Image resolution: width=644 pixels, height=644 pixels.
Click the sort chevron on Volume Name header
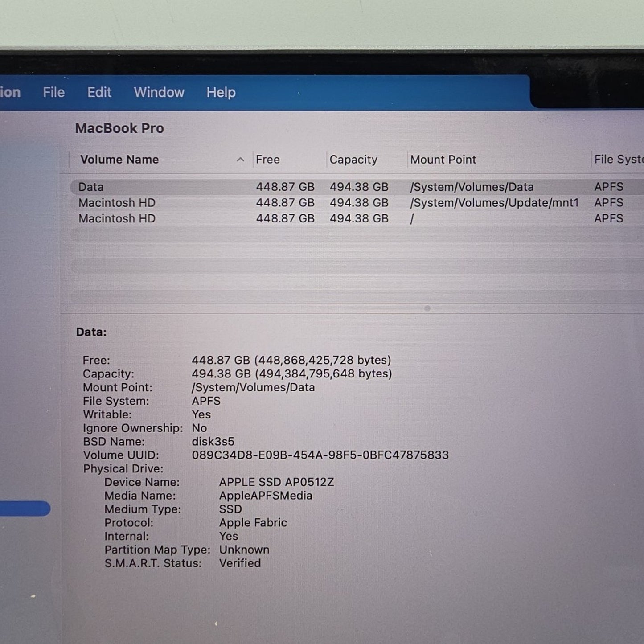[x=240, y=159]
